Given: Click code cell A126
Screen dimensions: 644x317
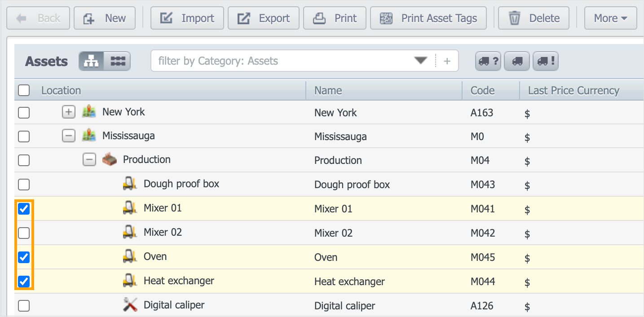Looking at the screenshot, I should coord(482,306).
